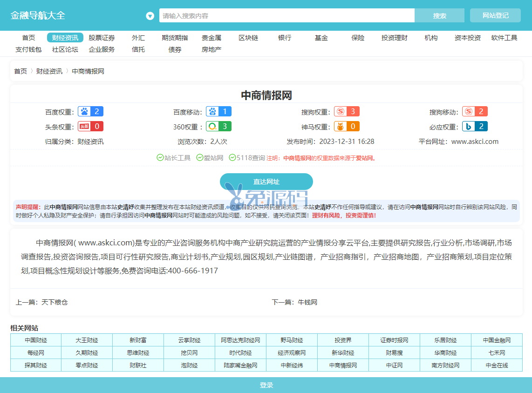Open 支付钱包 category

[x=28, y=49]
